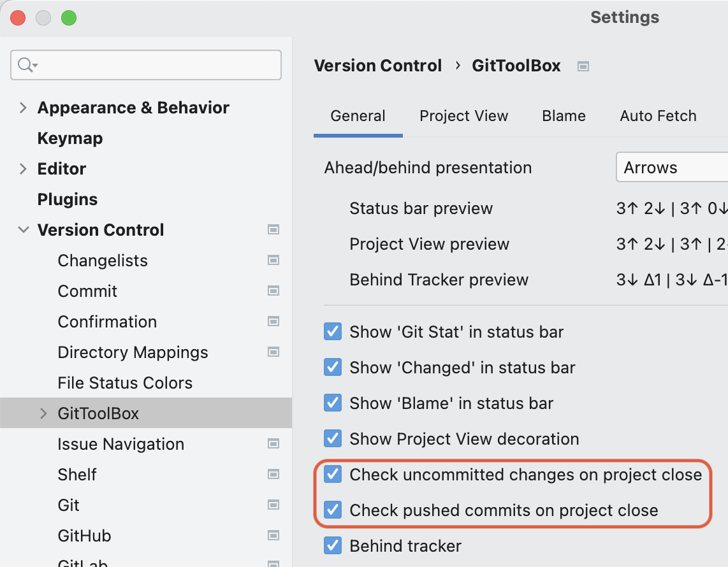Click the external-link icon beside GitToolBox breadcrumb

click(583, 66)
